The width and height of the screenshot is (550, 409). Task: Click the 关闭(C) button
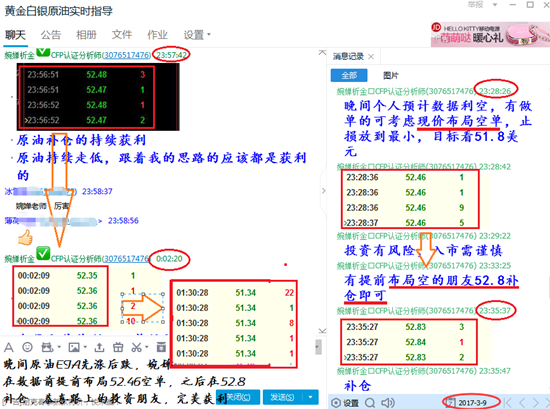pos(238,397)
